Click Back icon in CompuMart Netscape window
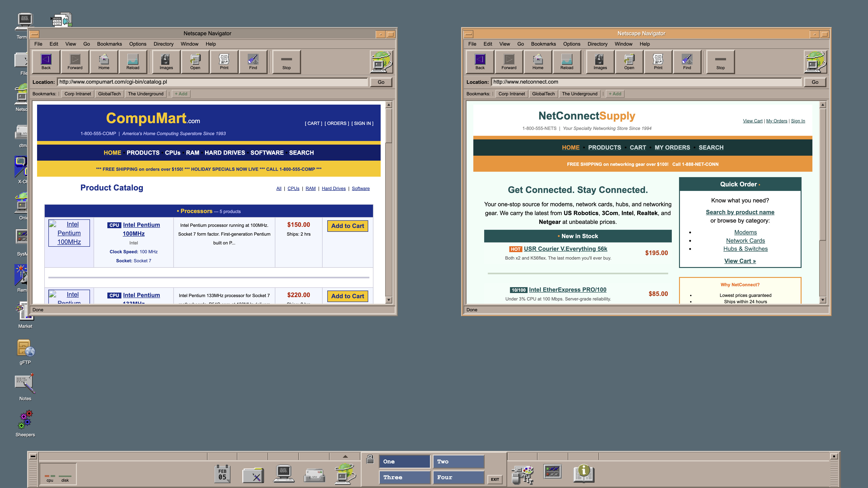868x488 pixels. [x=46, y=62]
